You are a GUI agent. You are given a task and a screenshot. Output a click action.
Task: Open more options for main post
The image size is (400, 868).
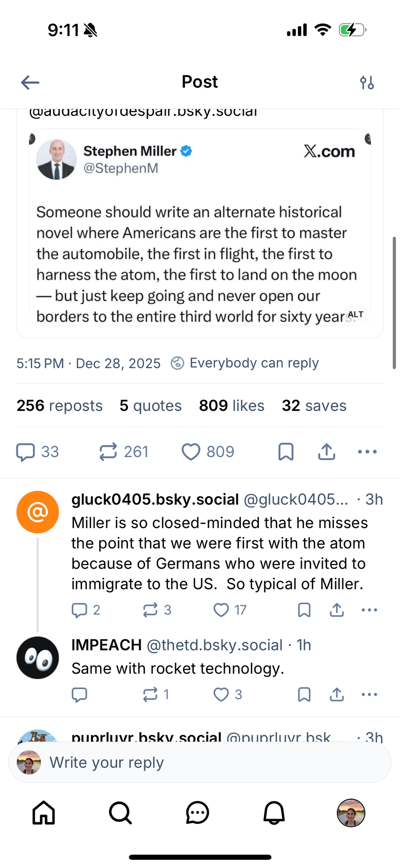pyautogui.click(x=367, y=452)
